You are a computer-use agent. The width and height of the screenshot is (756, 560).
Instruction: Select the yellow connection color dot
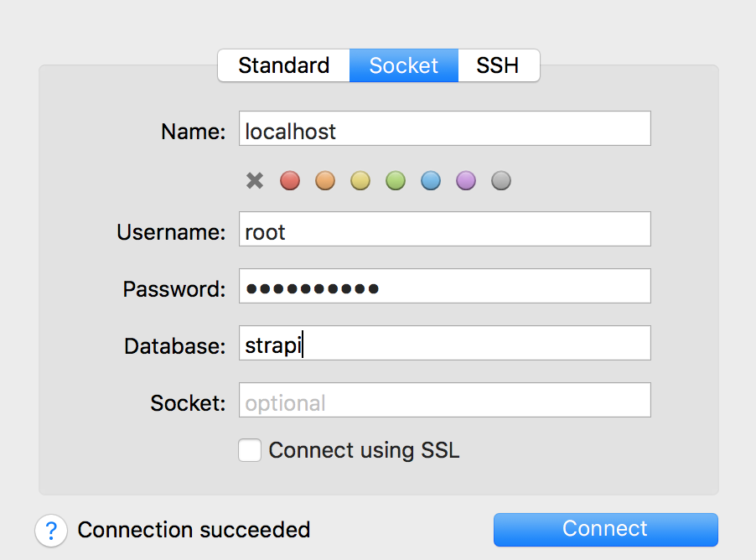pyautogui.click(x=360, y=180)
